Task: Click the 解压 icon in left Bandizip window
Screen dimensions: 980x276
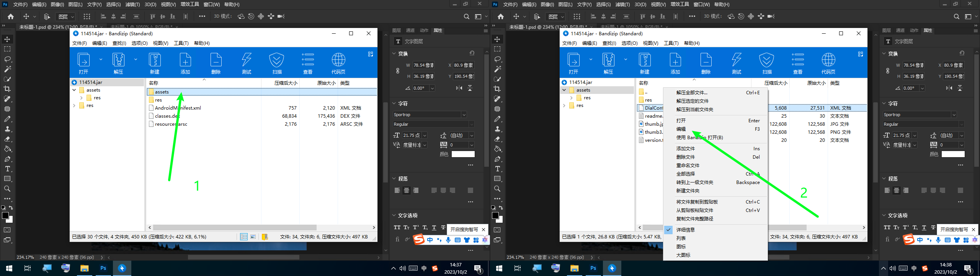Action: point(118,62)
